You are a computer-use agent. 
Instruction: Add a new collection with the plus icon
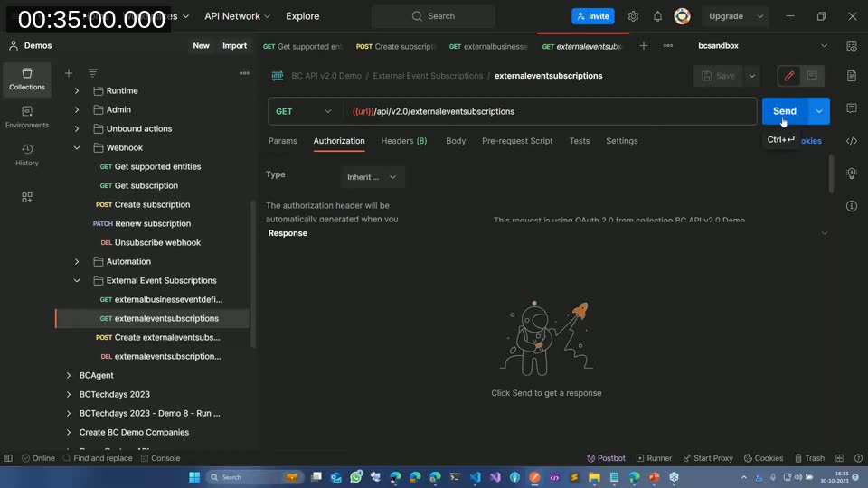click(x=69, y=73)
